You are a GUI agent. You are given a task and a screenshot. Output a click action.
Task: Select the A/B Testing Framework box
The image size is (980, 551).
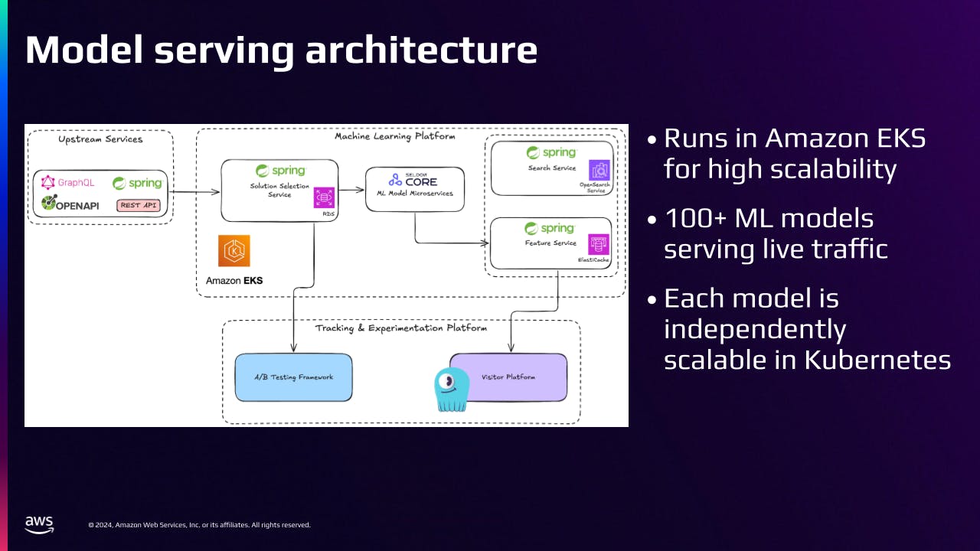(293, 377)
